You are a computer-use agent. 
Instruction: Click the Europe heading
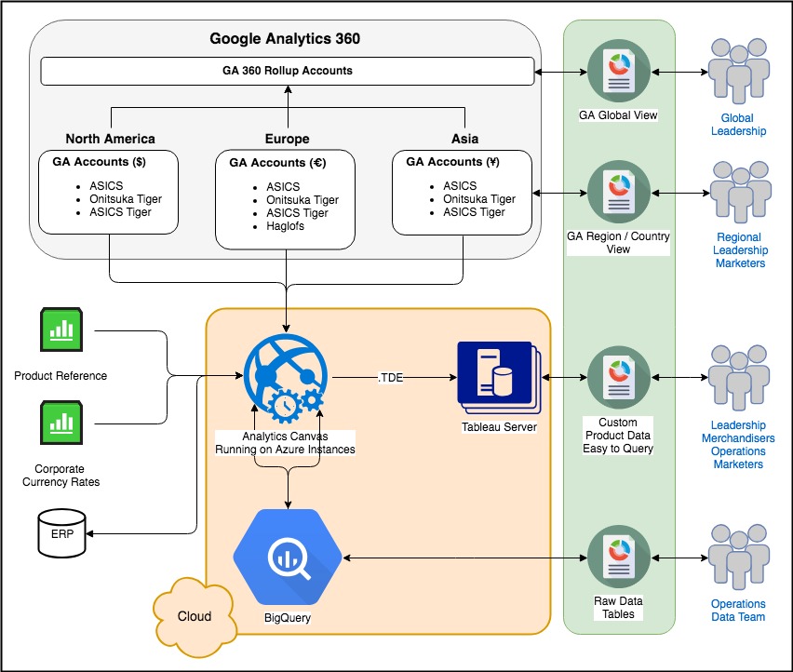coord(288,139)
